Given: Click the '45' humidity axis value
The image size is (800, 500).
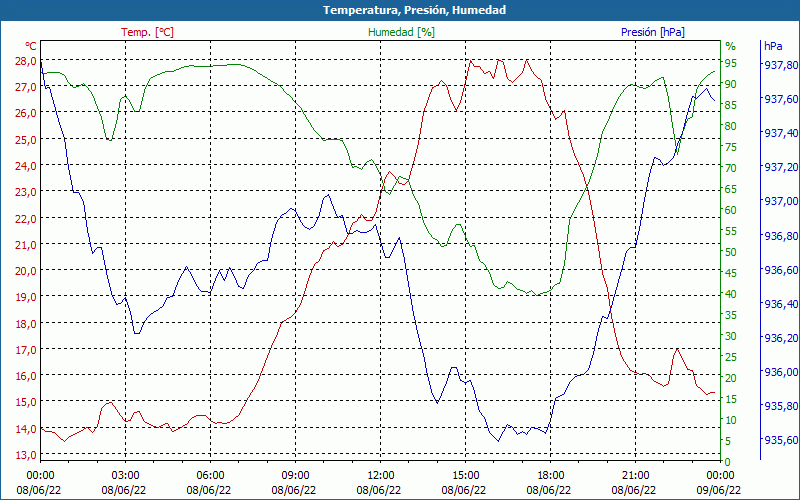Looking at the screenshot, I should click(x=731, y=273).
